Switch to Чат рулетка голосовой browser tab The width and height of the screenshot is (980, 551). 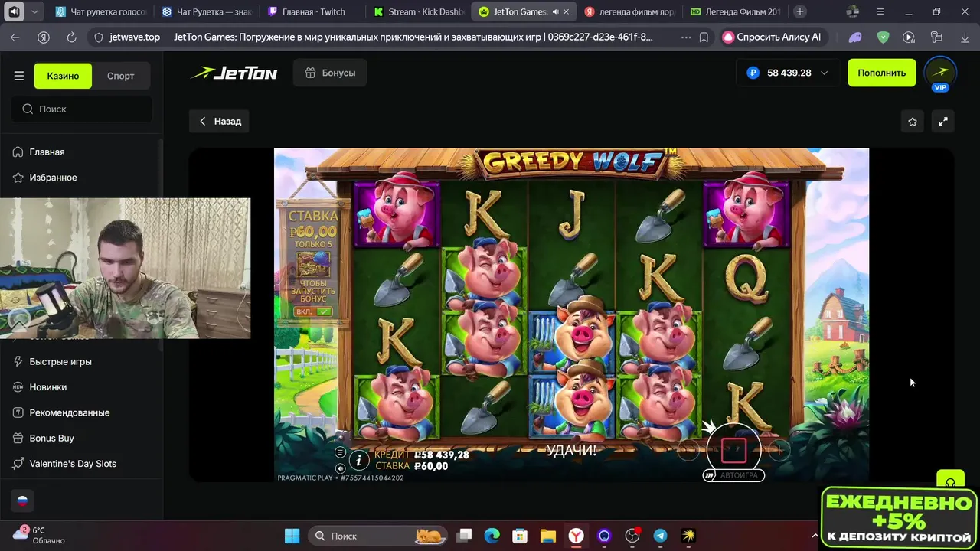(x=100, y=11)
